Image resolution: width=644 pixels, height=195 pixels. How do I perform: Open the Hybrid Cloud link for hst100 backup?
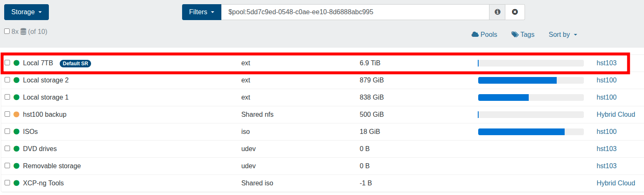tap(616, 114)
